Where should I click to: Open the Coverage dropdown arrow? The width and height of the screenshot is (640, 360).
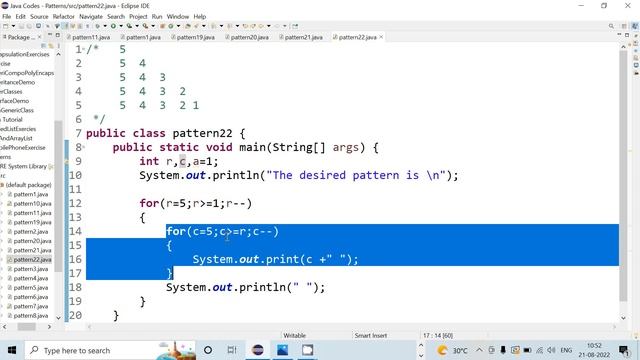click(137, 26)
